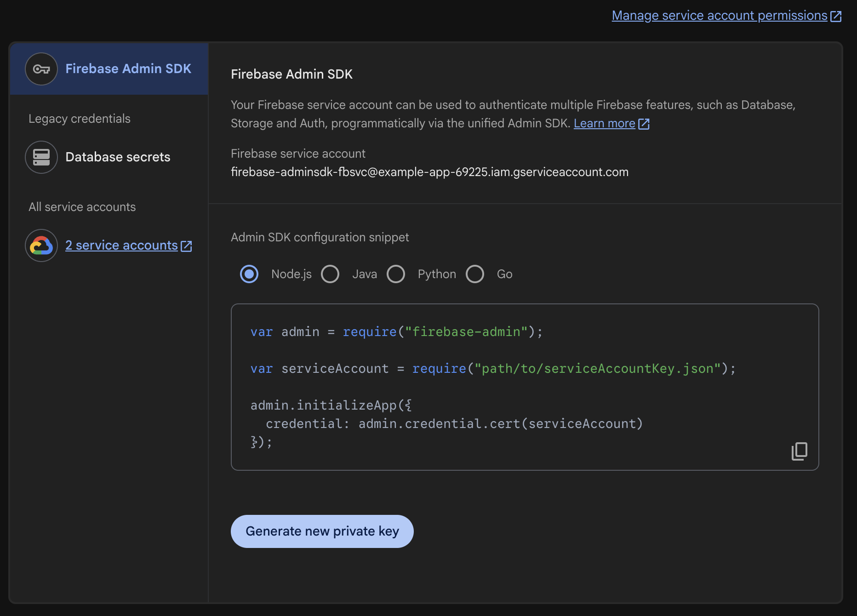The height and width of the screenshot is (616, 857).
Task: Click external link icon next to Learn more
Action: point(644,124)
